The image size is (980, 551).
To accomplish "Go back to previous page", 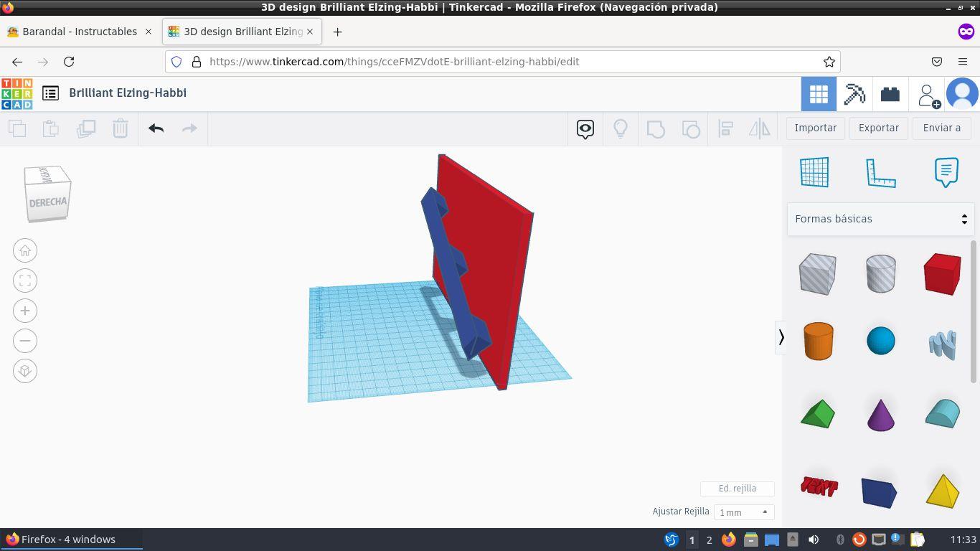I will pyautogui.click(x=17, y=62).
